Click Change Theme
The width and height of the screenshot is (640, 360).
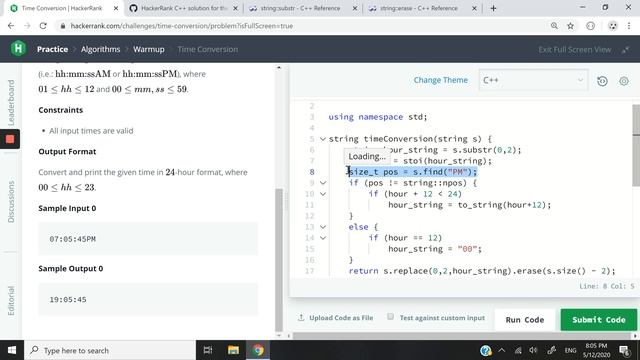click(x=440, y=80)
